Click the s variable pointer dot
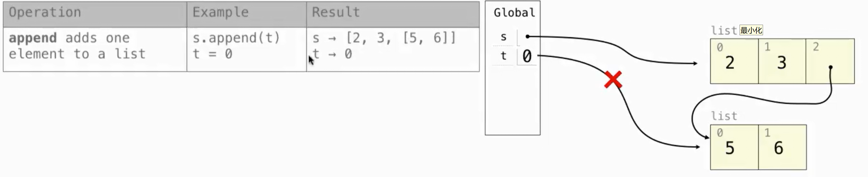 click(x=527, y=36)
